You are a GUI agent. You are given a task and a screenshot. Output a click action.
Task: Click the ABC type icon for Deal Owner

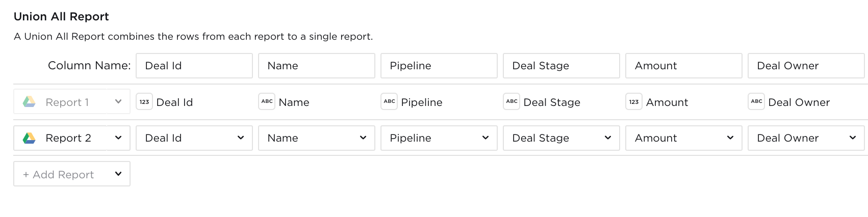click(x=756, y=102)
